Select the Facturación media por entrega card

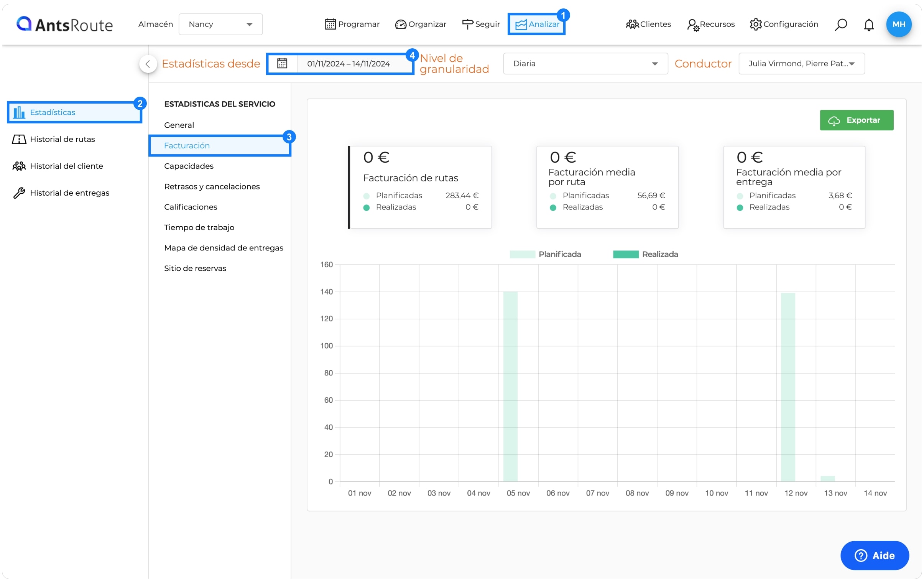794,187
